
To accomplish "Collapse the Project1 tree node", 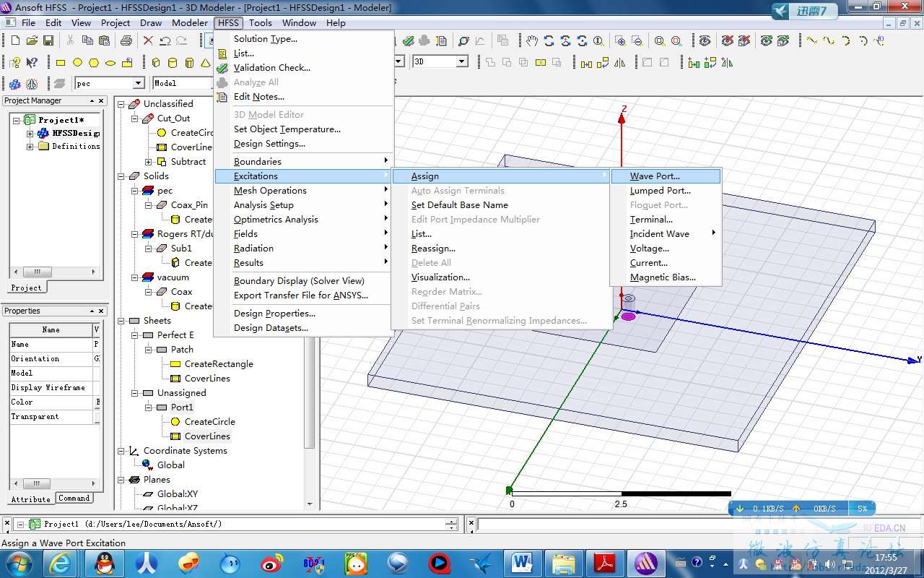I will 17,120.
